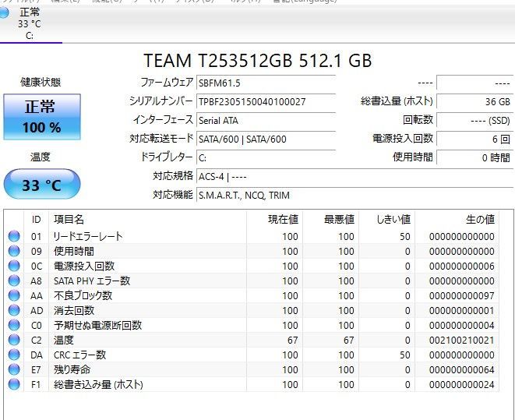
Task: Click the status orb for row F1
Action: click(14, 384)
